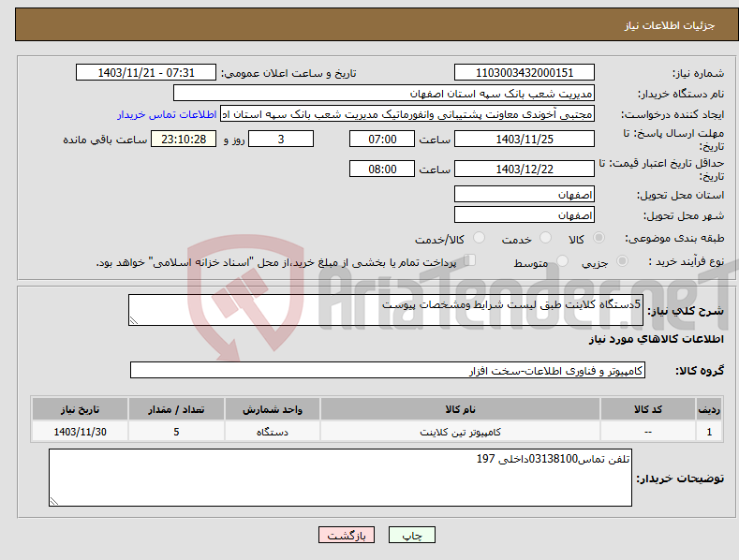Click the resize handle of توضیحات خریدار textarea
The image size is (739, 560).
coord(54,501)
